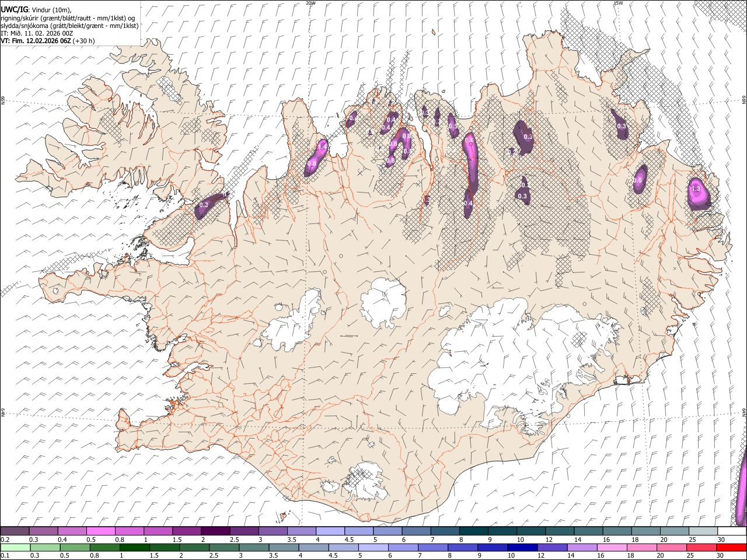Click the '15W' longitude label on top edge
747x560 pixels.
pos(619,3)
